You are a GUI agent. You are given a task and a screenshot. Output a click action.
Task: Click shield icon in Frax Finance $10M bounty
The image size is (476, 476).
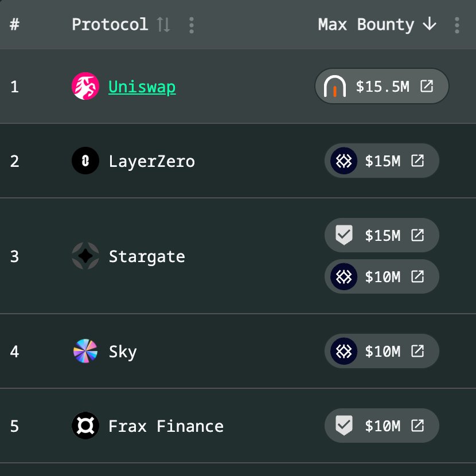point(344,426)
